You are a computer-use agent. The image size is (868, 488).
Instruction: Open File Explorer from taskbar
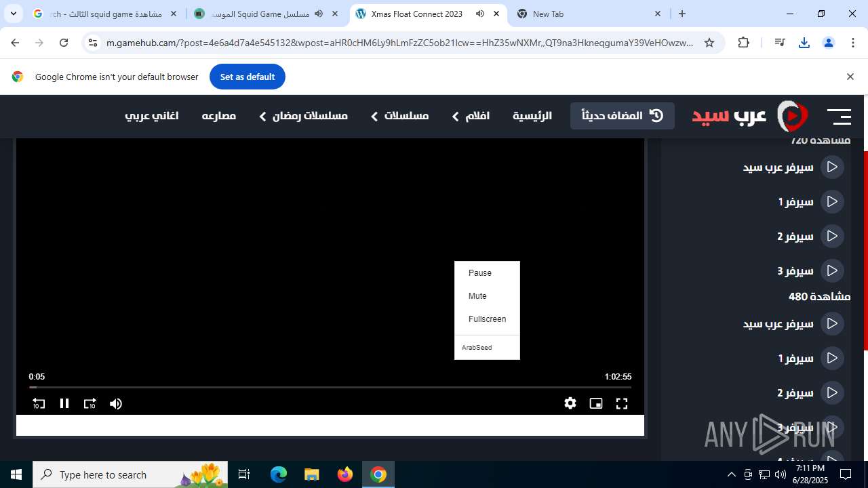(x=311, y=474)
